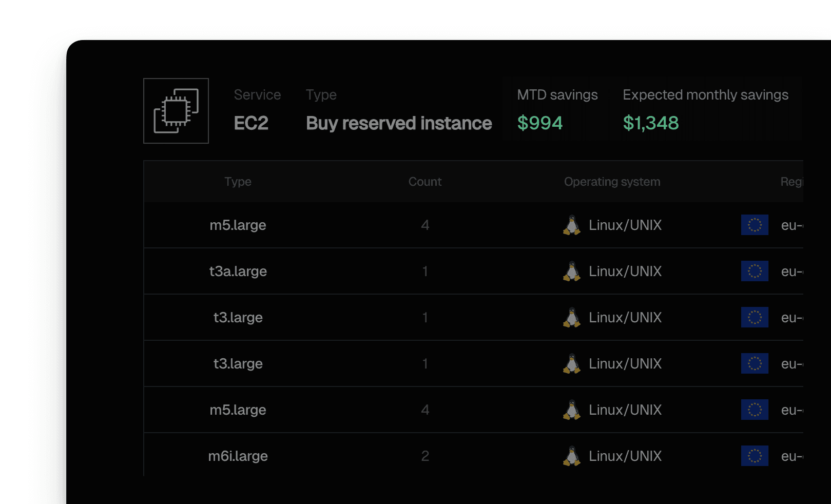This screenshot has width=831, height=504.
Task: Click the Linux penguin icon in the m6i.large row
Action: [x=571, y=456]
